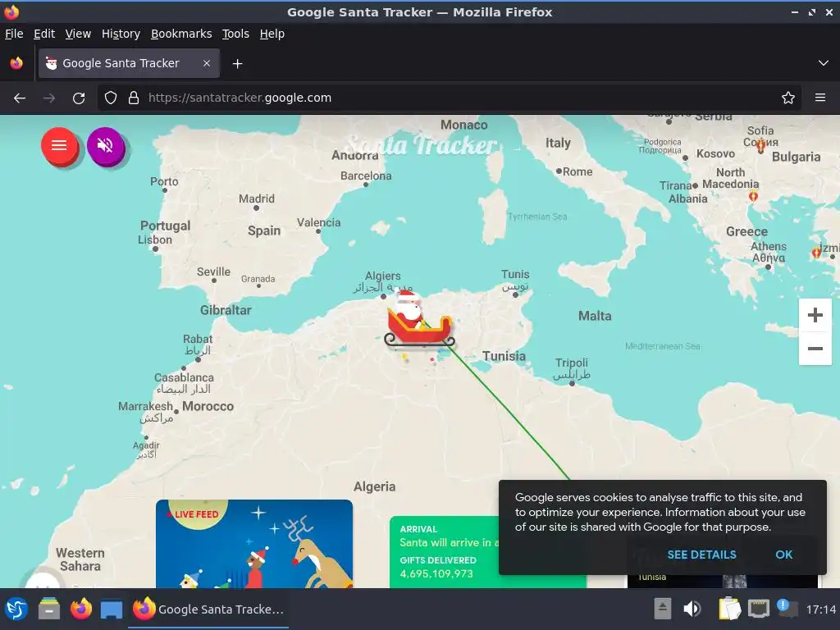Viewport: 840px width, 630px height.
Task: Click the Rome city label
Action: (x=577, y=172)
